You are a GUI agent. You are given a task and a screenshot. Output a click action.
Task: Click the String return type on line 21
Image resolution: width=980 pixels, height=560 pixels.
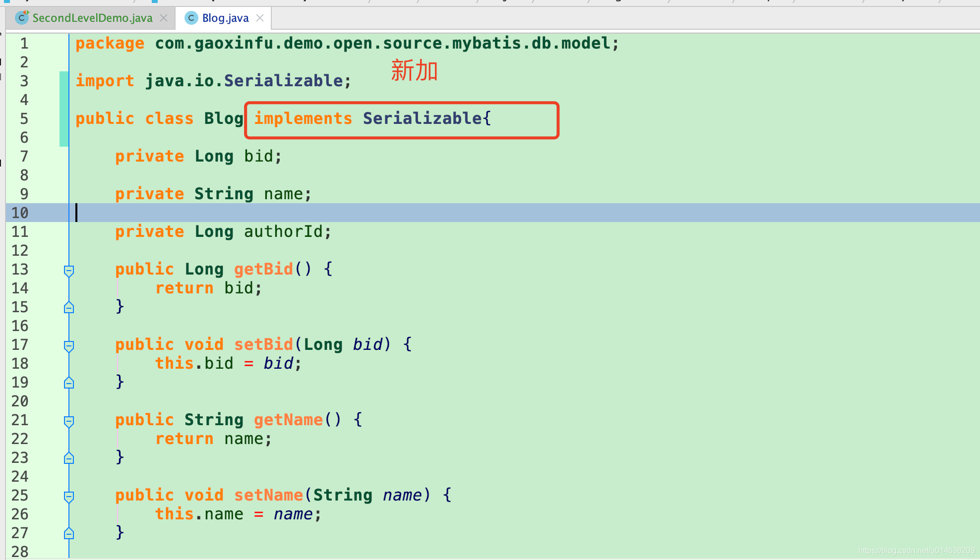coord(214,420)
